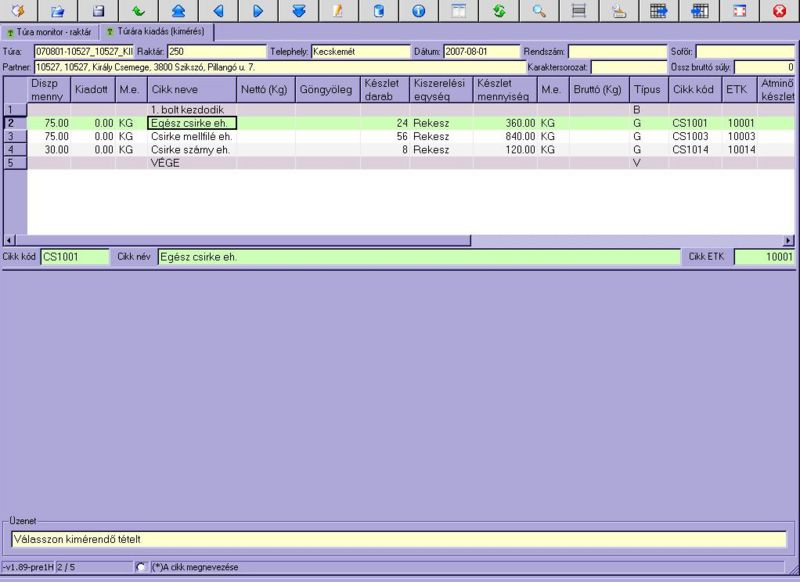Screen dimensions: 800x582
Task: Click the grid import left-arrow icon
Action: [699, 11]
